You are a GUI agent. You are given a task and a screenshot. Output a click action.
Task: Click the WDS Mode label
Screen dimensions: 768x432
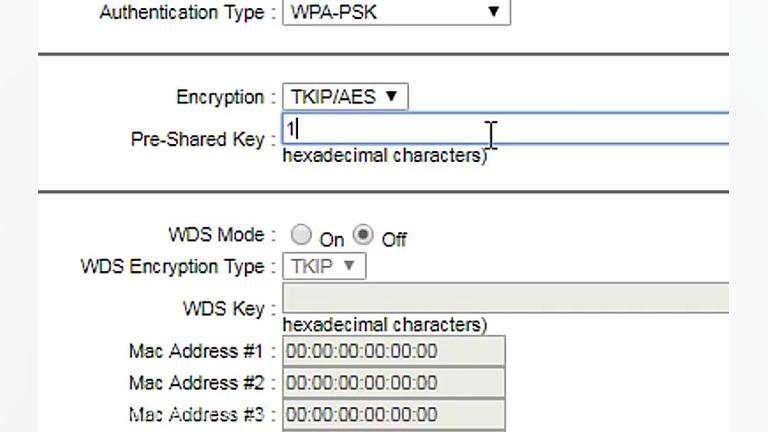[216, 235]
